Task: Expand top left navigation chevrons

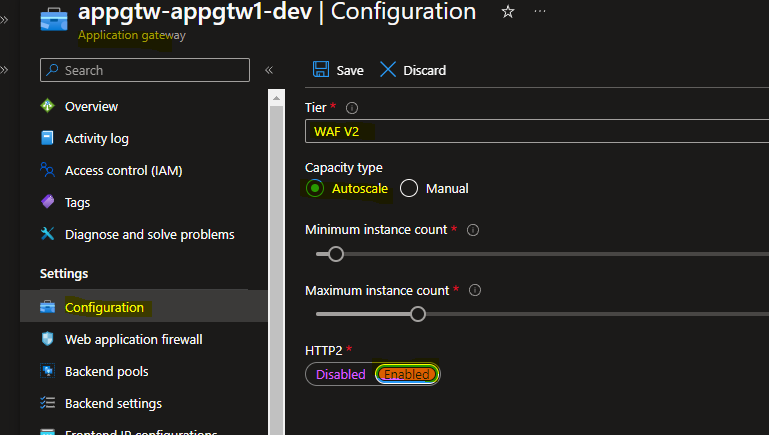Action: [4, 20]
